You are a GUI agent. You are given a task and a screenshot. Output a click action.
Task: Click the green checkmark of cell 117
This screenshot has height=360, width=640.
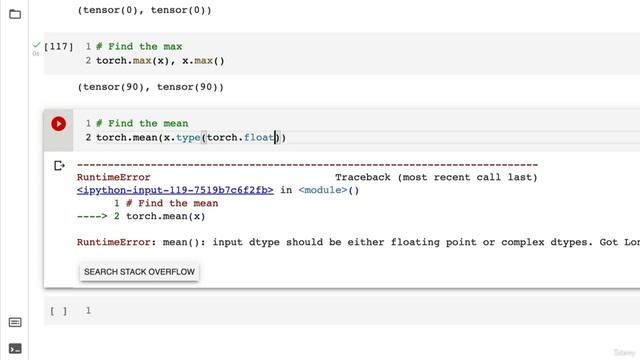click(x=36, y=45)
